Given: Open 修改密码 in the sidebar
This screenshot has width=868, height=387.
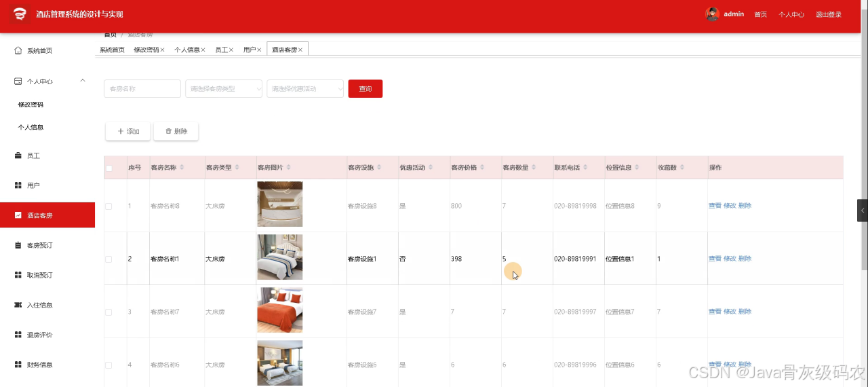Looking at the screenshot, I should (x=31, y=105).
